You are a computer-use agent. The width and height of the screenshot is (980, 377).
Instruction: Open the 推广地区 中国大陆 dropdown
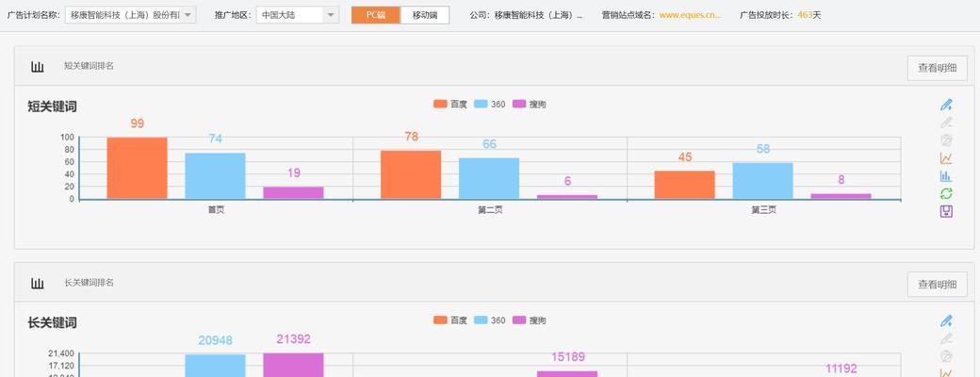[298, 15]
